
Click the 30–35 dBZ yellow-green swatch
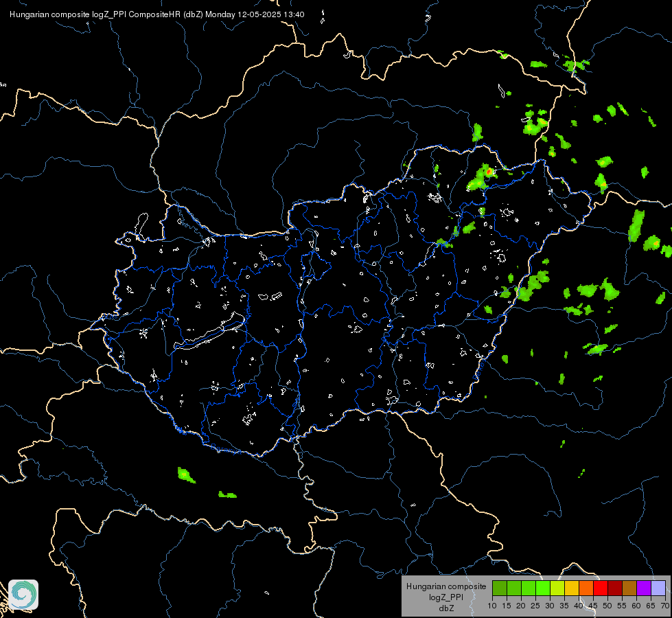coord(557,588)
